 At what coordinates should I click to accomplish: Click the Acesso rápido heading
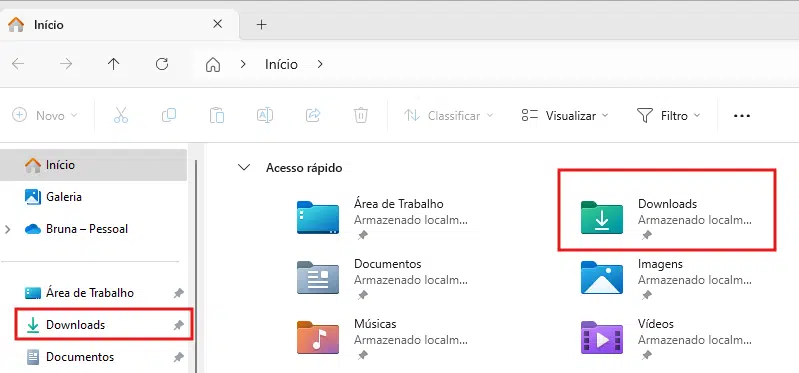[x=304, y=168]
